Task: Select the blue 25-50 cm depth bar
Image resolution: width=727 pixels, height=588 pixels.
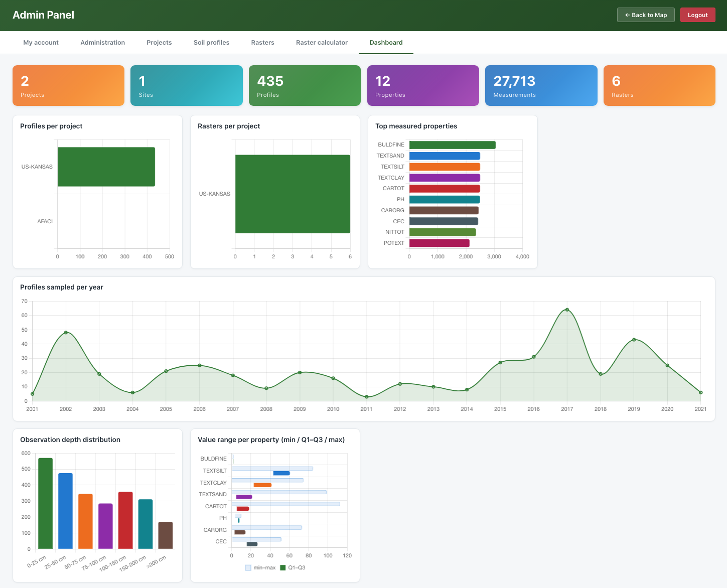Action: pyautogui.click(x=66, y=511)
